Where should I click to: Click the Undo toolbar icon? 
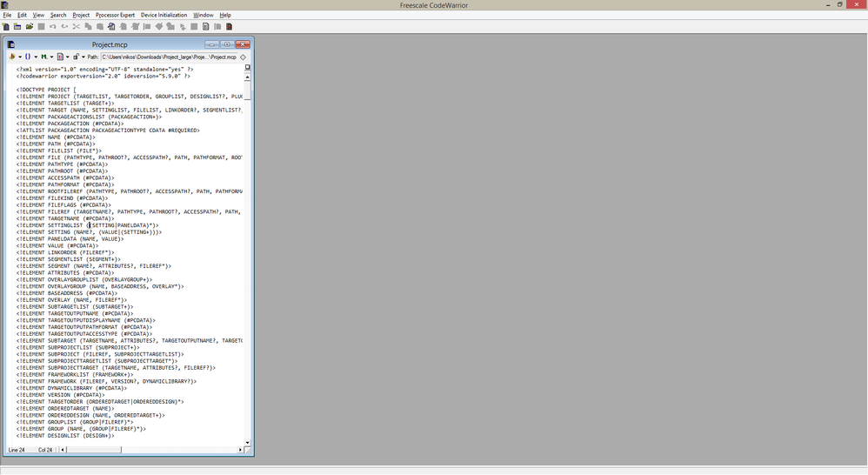pos(52,27)
